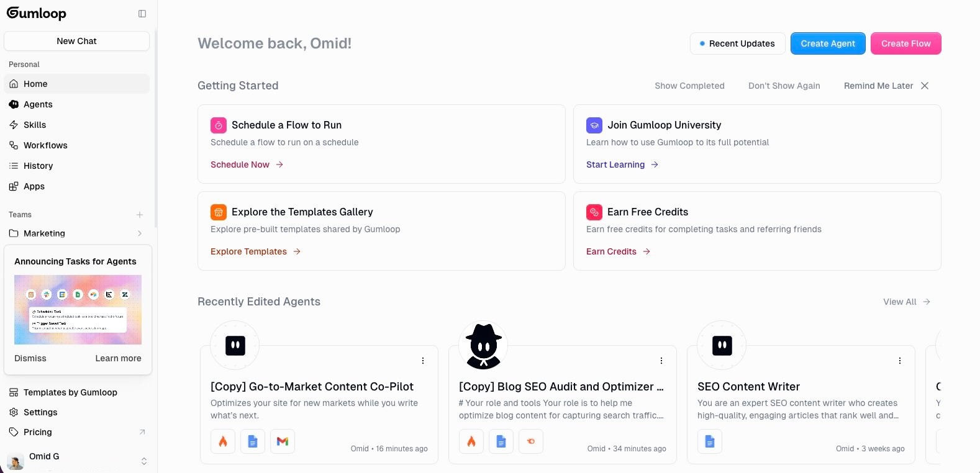Expand the Marketing team folder chevron

pos(140,233)
